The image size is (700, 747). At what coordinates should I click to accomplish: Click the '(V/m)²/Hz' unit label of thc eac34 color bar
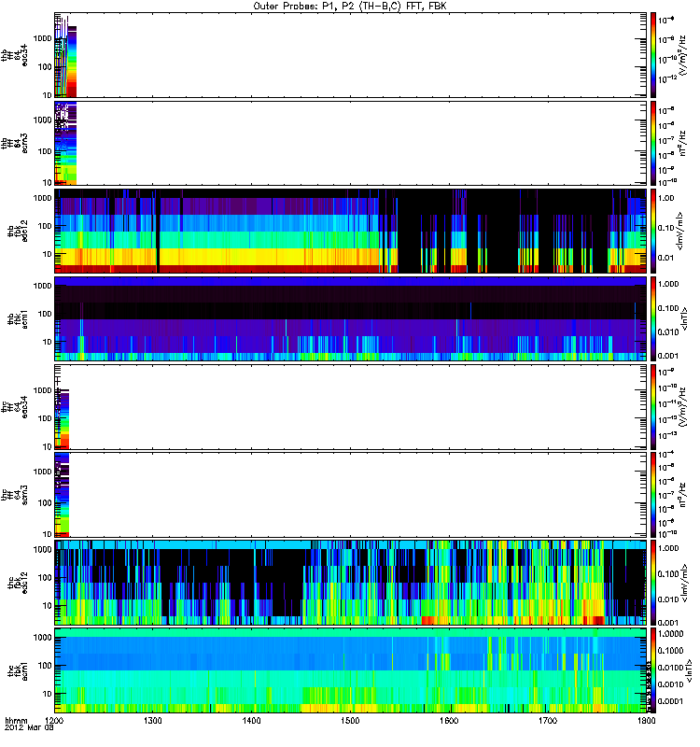pyautogui.click(x=682, y=407)
